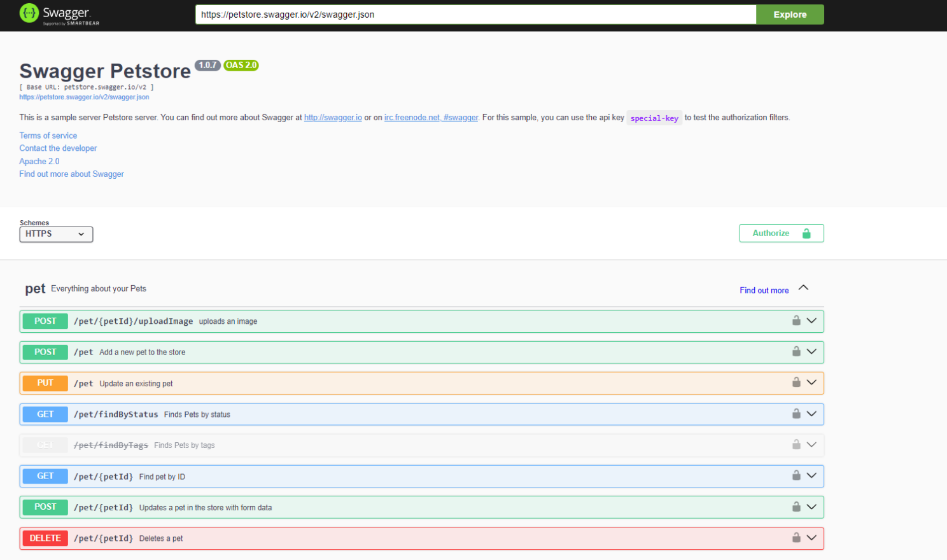Click the 1.0.7 version badge
The height and width of the screenshot is (560, 947).
[x=207, y=65]
